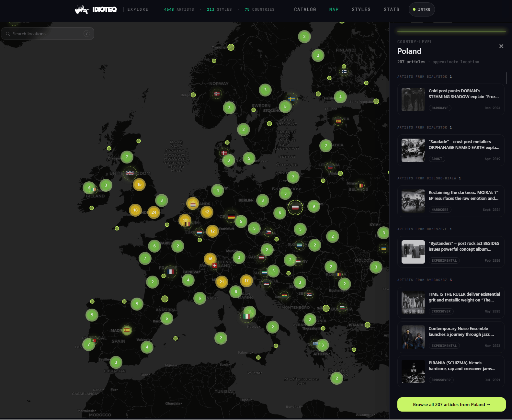Screen dimensions: 512x420
Task: Click the article panel scrollbar
Action: point(506,78)
